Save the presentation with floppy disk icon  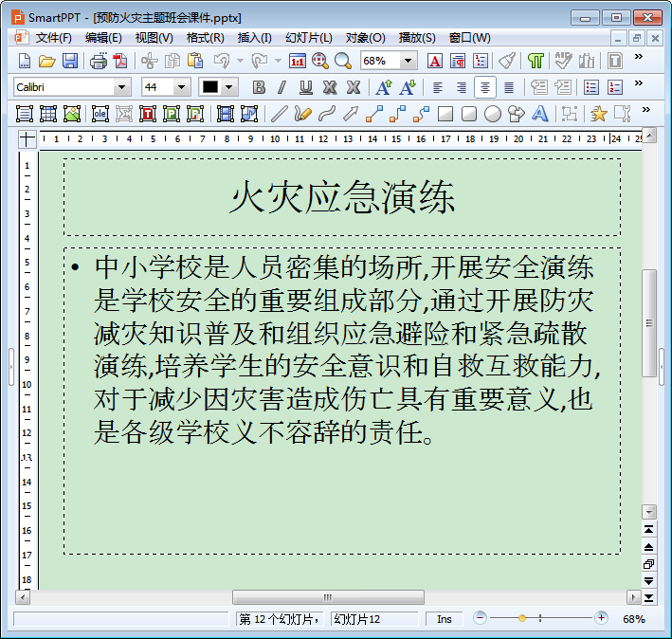point(70,61)
